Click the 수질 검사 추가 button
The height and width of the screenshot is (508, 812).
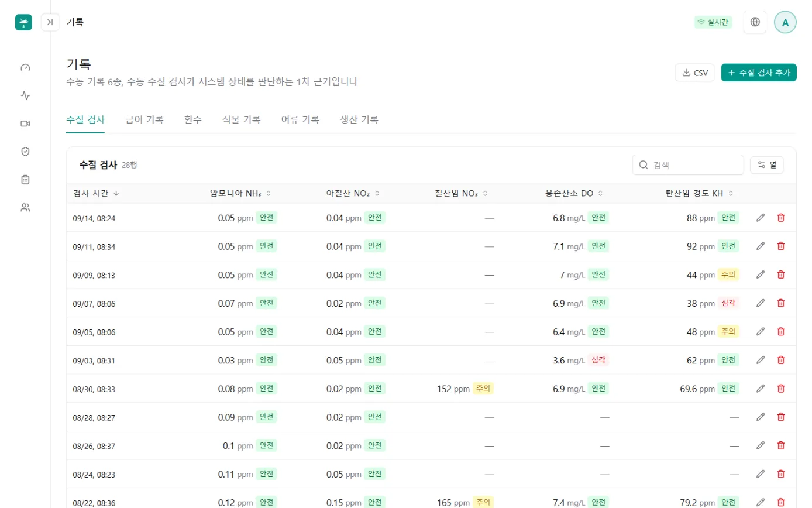[759, 73]
